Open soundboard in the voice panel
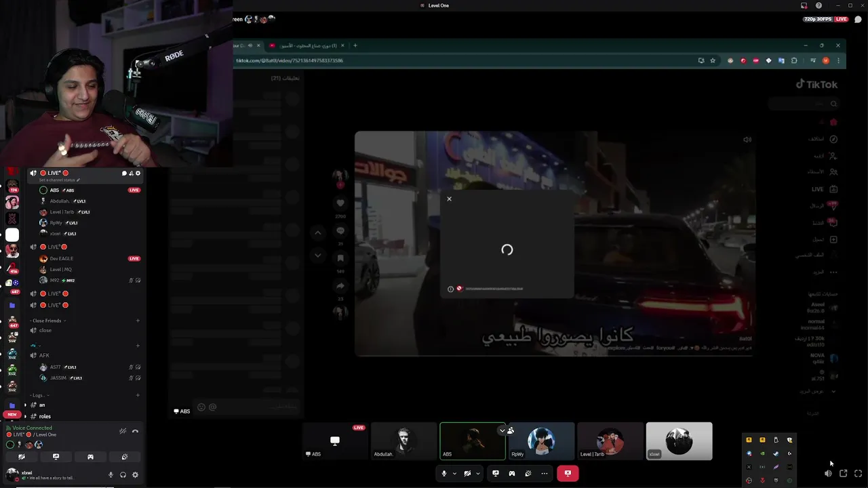This screenshot has height=488, width=868. 125,457
